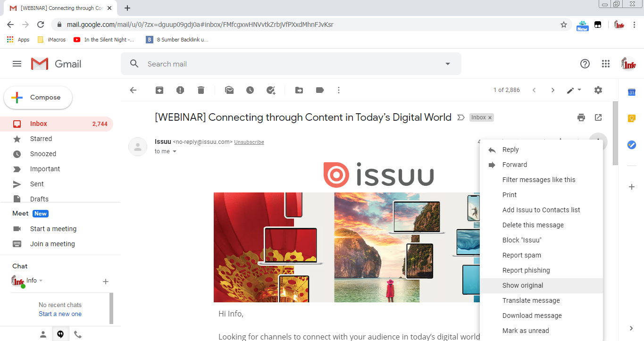
Task: Open the Important folder
Action: tap(57, 169)
